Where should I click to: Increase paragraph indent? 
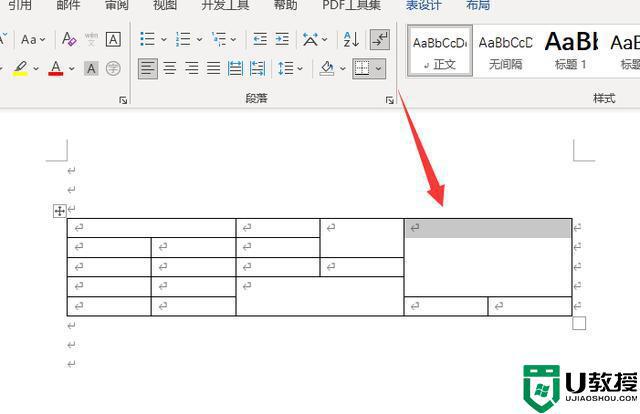click(282, 40)
